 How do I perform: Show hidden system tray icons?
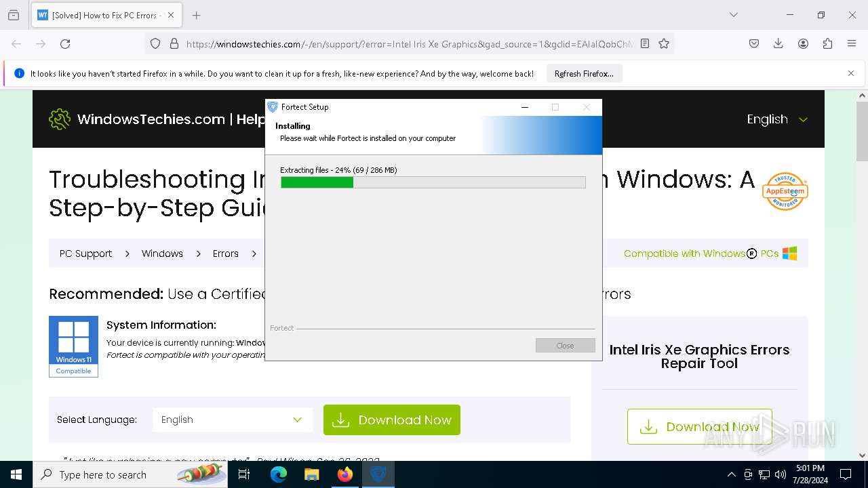tap(731, 474)
